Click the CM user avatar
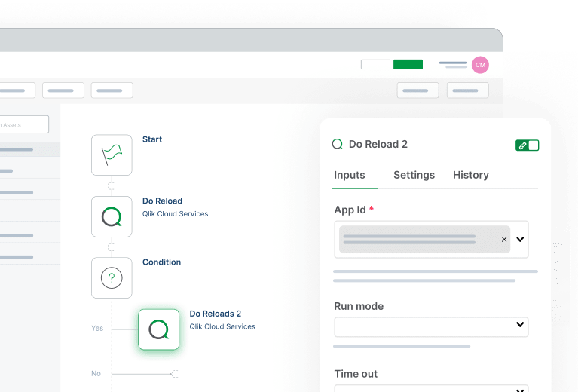Image resolution: width=578 pixels, height=392 pixels. (x=480, y=65)
